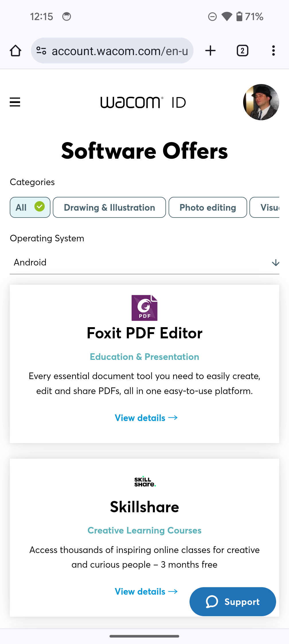Toggle the All category filter
The height and width of the screenshot is (644, 289).
[30, 207]
